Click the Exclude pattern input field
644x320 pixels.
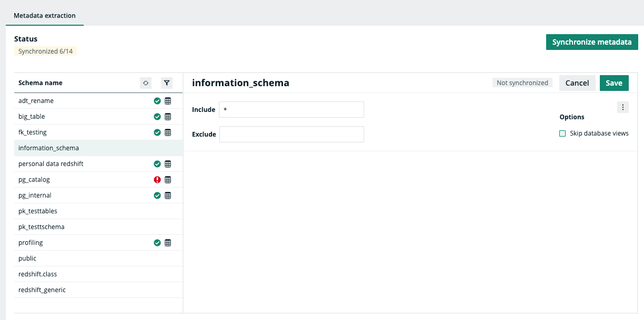coord(291,135)
